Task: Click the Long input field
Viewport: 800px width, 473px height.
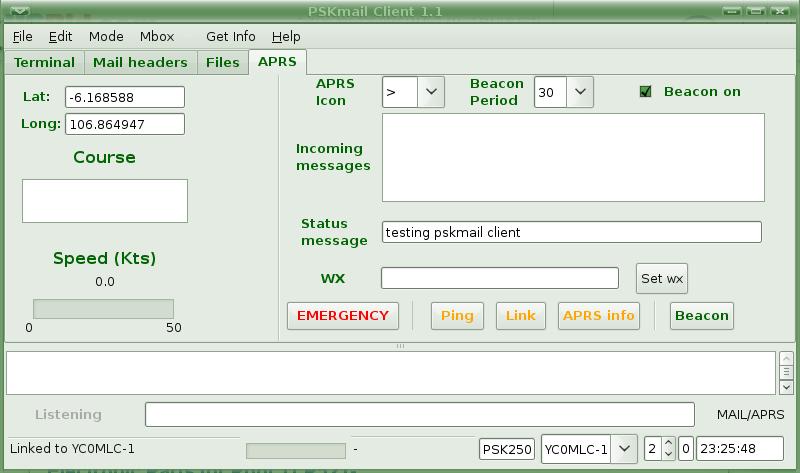Action: tap(125, 124)
